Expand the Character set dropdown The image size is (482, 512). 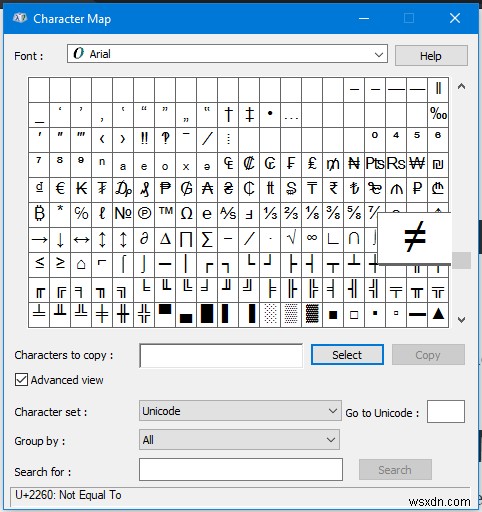pyautogui.click(x=240, y=411)
